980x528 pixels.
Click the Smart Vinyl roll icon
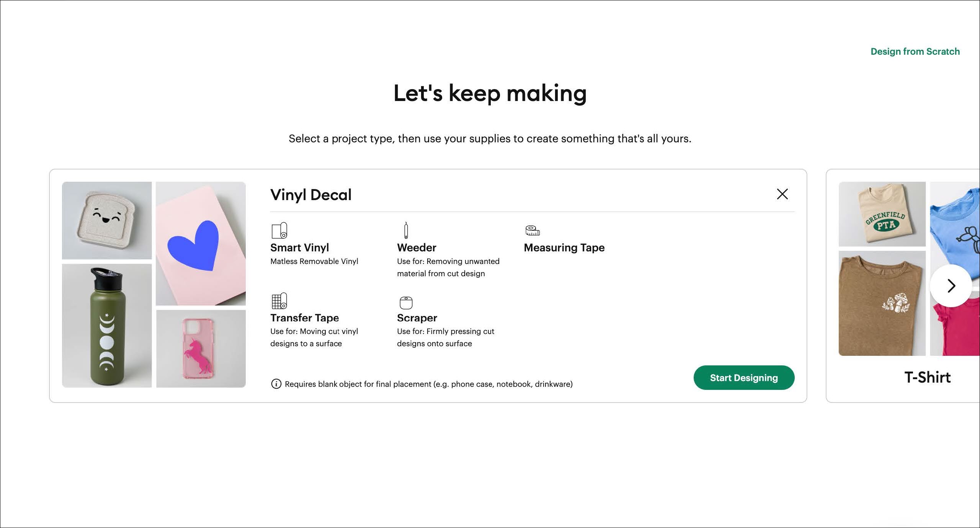279,230
